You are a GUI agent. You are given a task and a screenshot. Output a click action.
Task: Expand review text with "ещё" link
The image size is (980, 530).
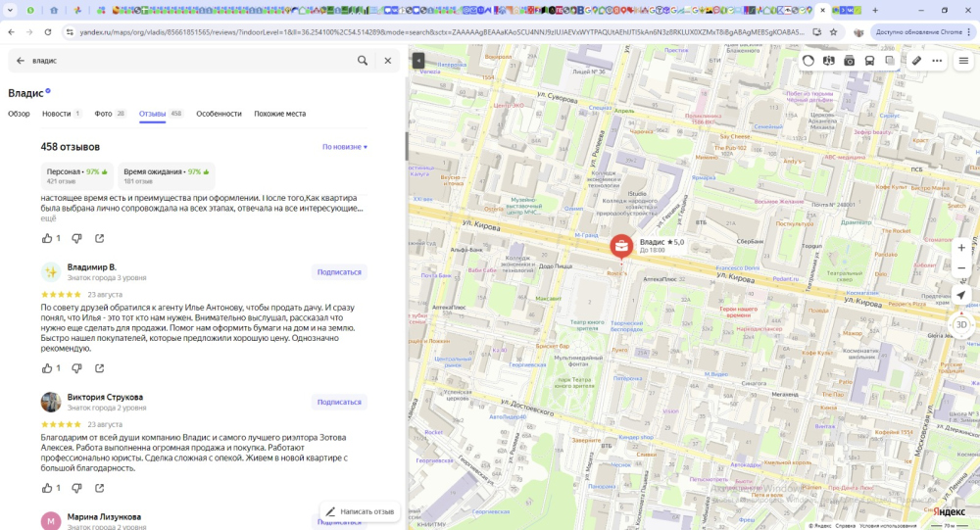48,218
